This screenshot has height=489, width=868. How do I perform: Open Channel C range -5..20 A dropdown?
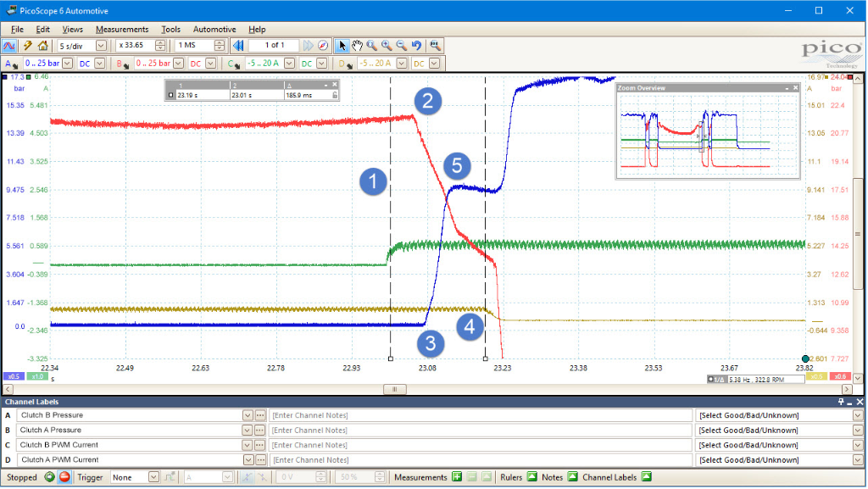pos(289,64)
